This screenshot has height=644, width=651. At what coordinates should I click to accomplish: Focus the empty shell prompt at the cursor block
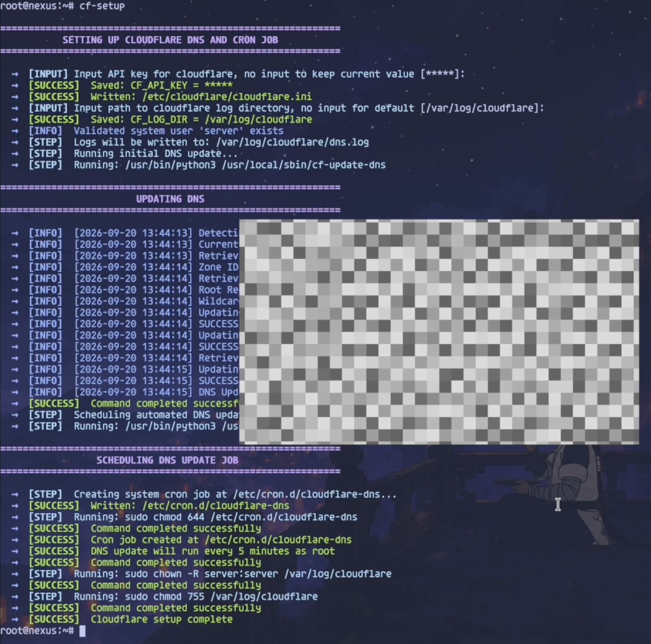point(82,631)
